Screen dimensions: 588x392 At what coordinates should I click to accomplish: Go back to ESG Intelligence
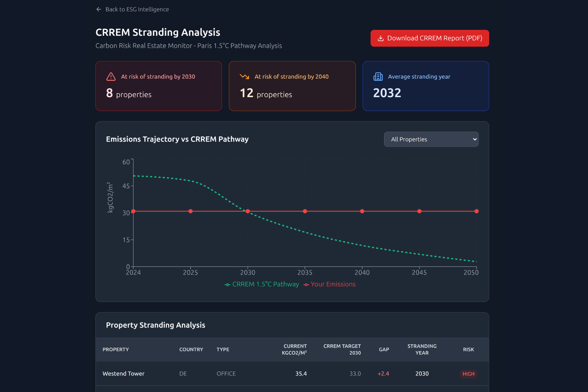(137, 9)
